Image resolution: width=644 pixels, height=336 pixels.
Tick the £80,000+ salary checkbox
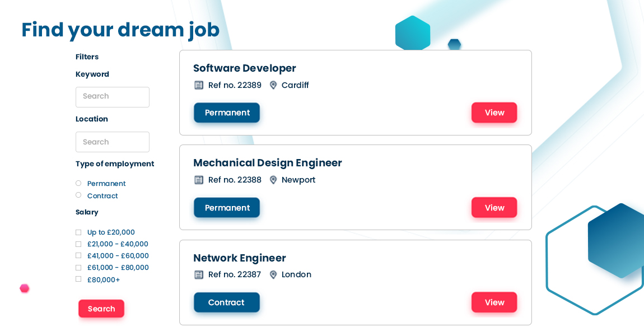point(78,279)
